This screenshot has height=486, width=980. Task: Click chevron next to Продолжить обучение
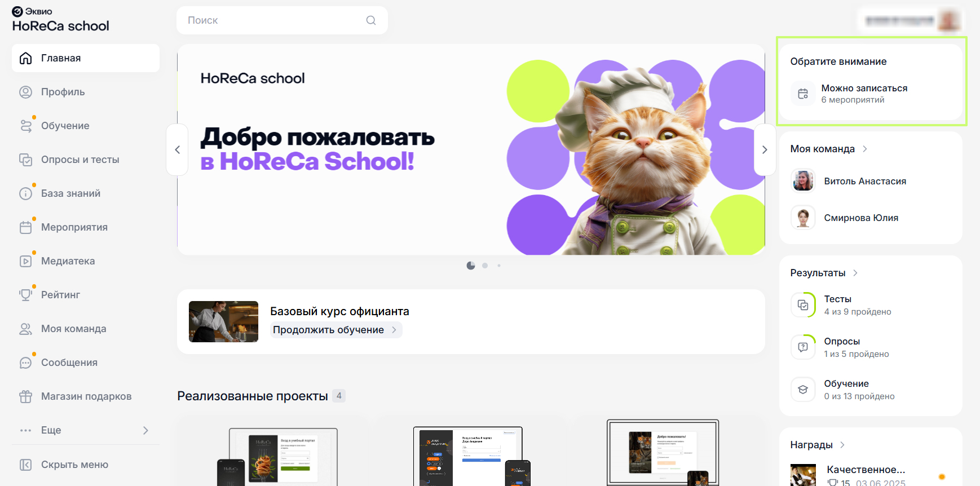click(x=394, y=330)
